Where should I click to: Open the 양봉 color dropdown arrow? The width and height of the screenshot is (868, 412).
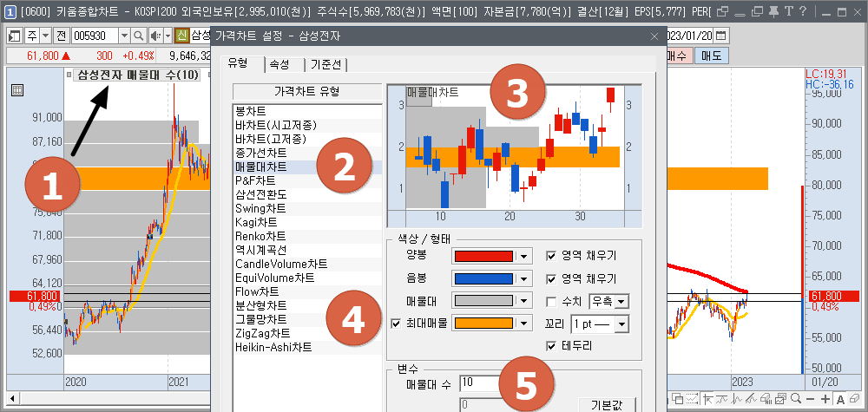point(524,256)
